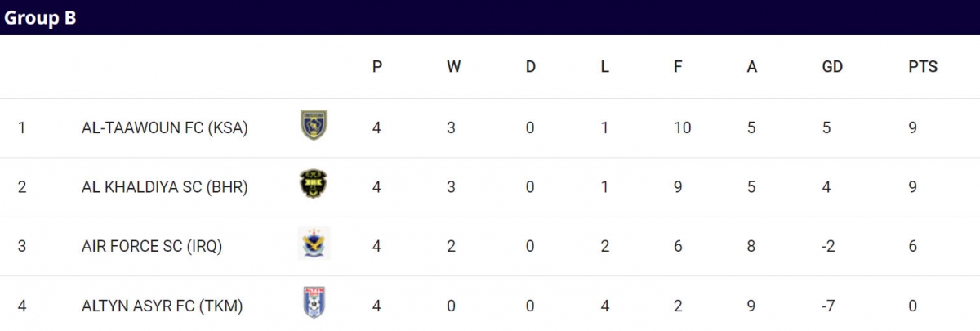Click the Al-Taawoun FC club crest

314,125
